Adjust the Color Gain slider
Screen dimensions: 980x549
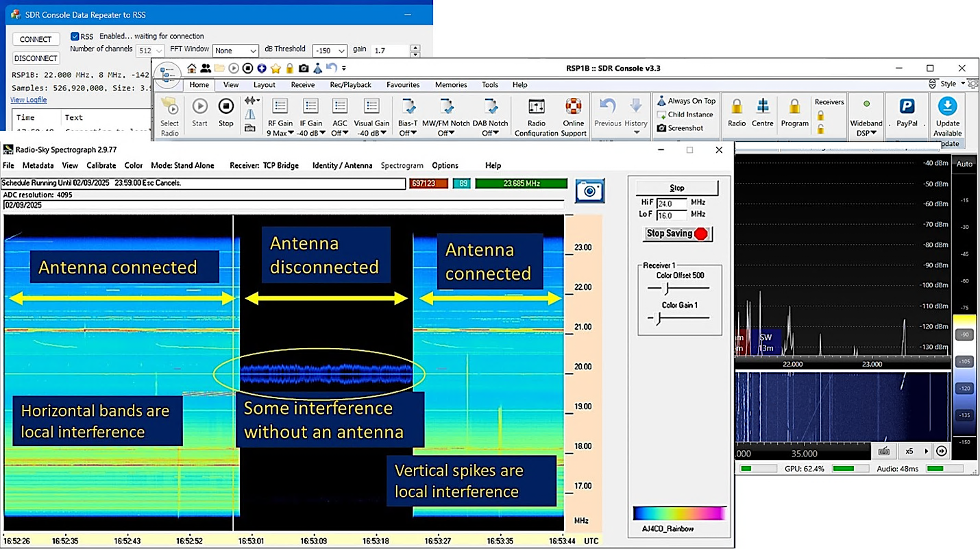click(x=678, y=318)
